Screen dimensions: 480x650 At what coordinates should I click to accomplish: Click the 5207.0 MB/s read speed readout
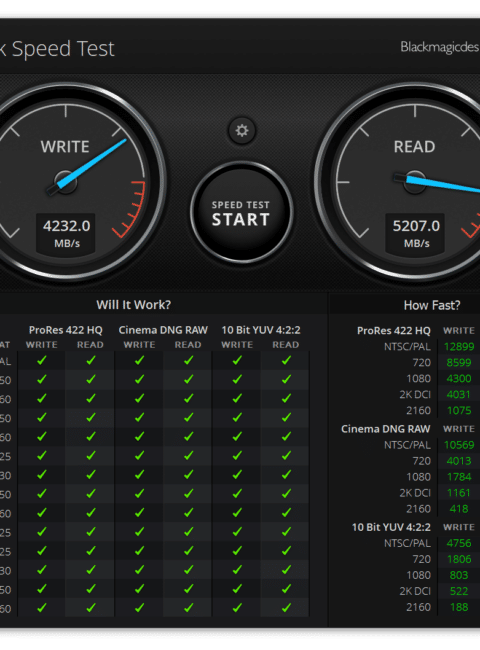pos(415,233)
